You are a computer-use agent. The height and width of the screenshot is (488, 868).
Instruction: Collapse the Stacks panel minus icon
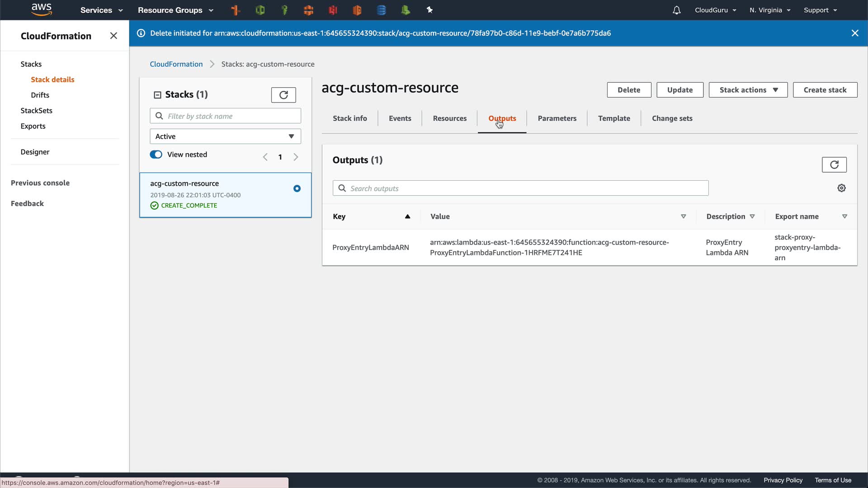157,95
